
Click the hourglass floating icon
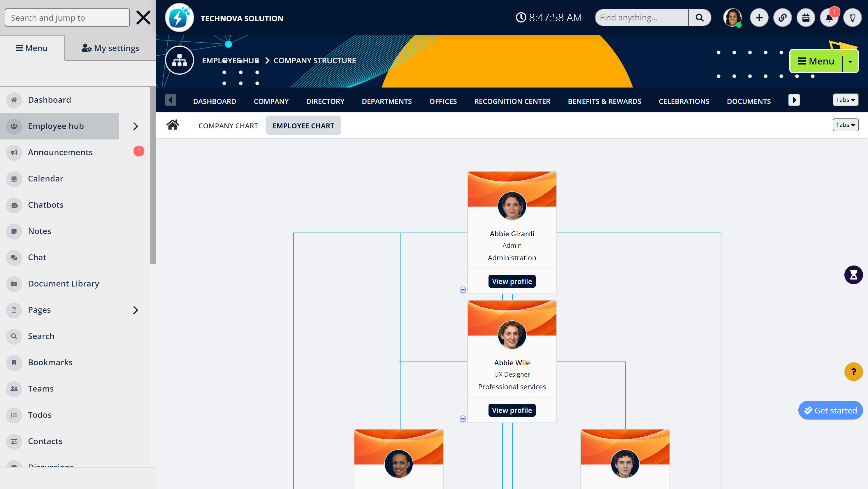pos(853,275)
